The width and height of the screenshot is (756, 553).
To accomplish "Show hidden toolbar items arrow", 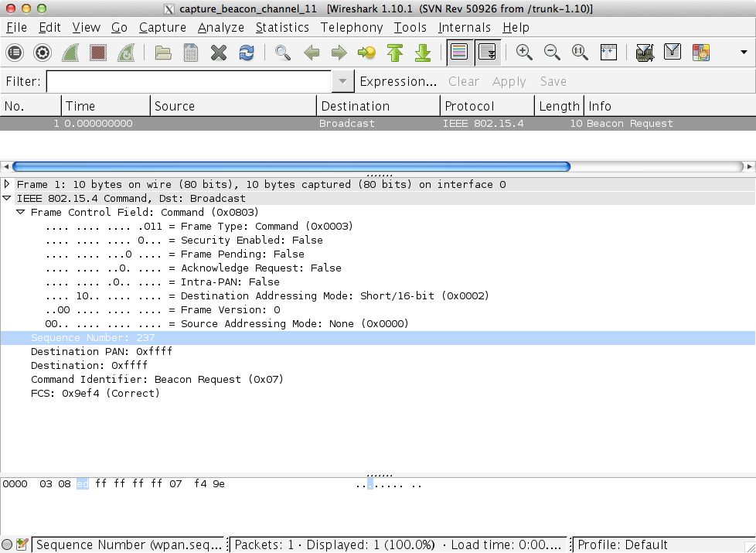I will point(744,52).
